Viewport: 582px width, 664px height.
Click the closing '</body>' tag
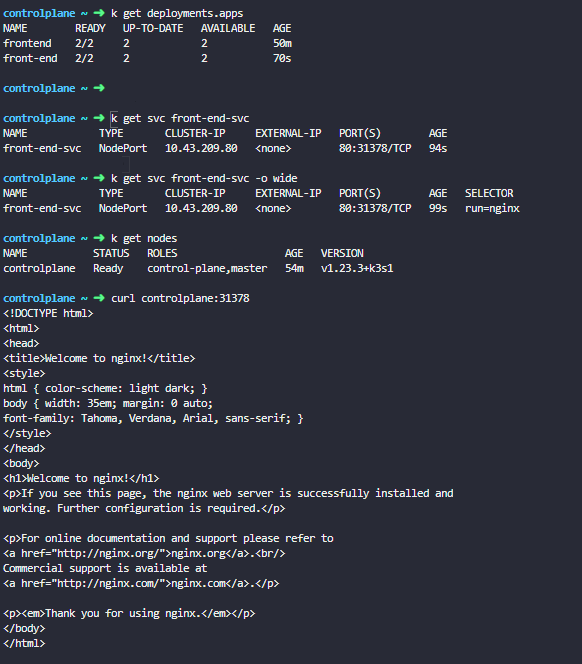tap(24, 629)
